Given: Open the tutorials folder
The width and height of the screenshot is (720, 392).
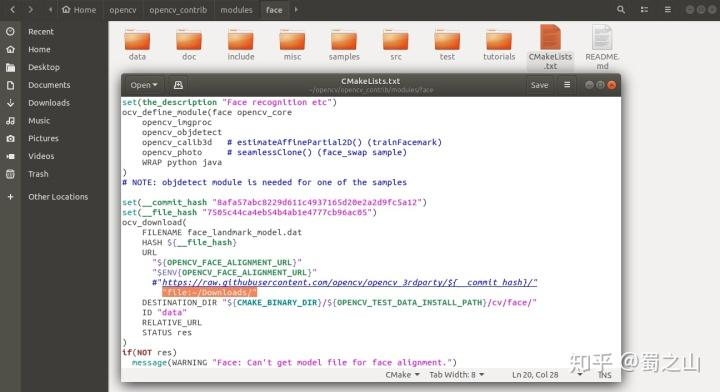Looking at the screenshot, I should (x=499, y=45).
